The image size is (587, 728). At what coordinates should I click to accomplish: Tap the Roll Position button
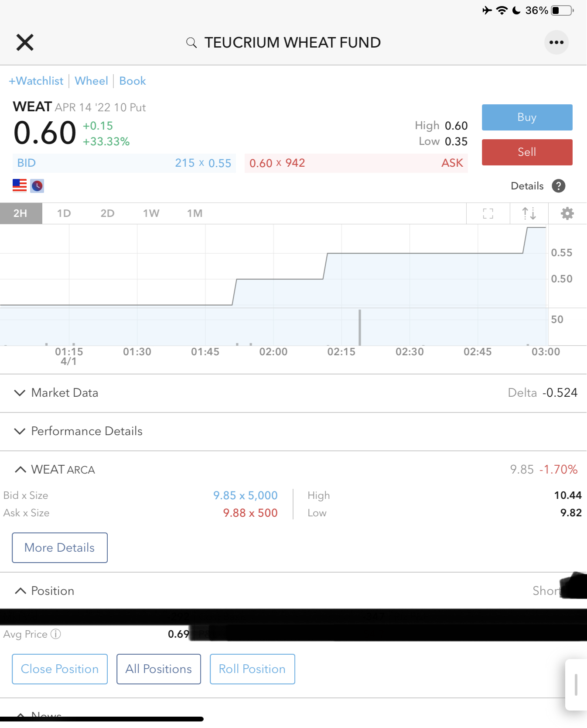coord(252,669)
